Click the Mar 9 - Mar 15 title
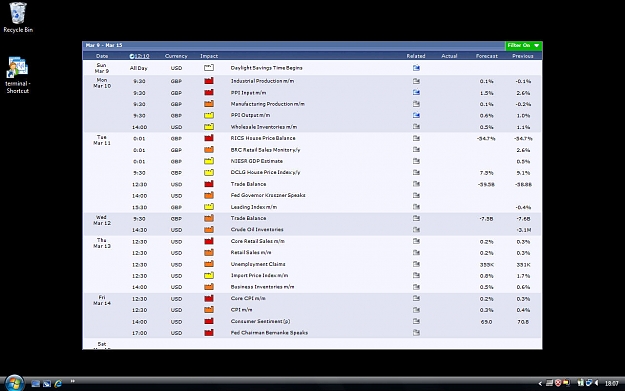This screenshot has height=391, width=625. tap(104, 45)
